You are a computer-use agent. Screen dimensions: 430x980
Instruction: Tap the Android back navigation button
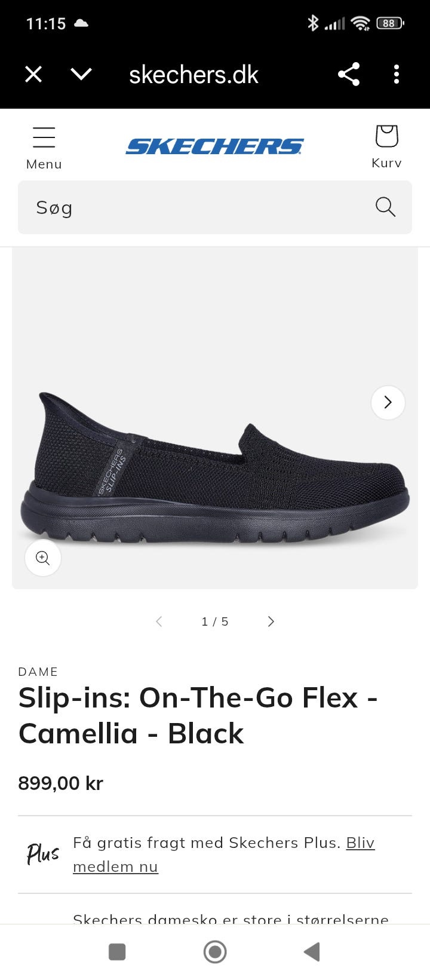tap(312, 952)
